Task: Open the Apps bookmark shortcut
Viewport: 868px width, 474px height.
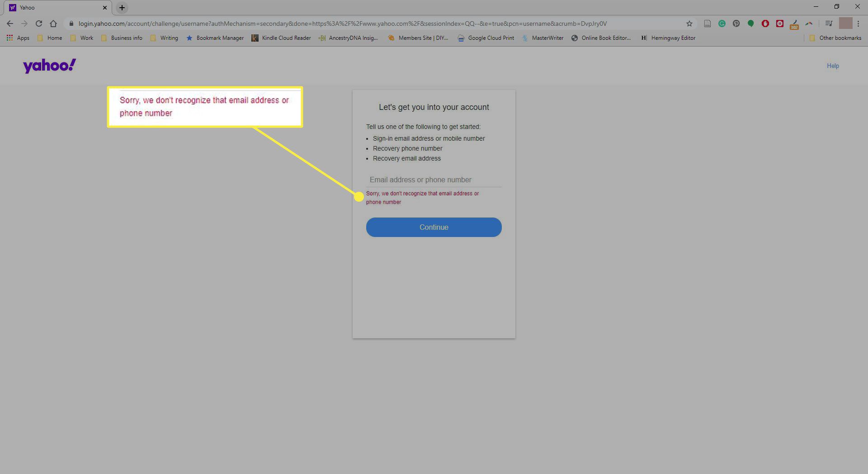Action: (x=18, y=38)
